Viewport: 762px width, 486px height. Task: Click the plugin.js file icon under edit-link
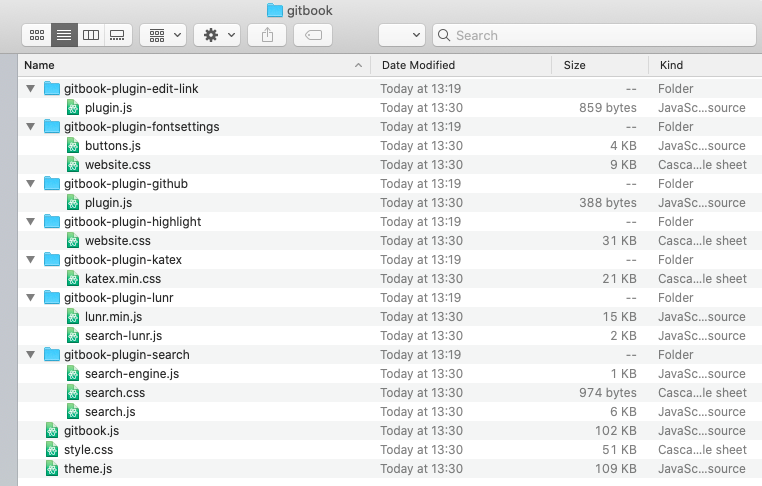pyautogui.click(x=73, y=107)
